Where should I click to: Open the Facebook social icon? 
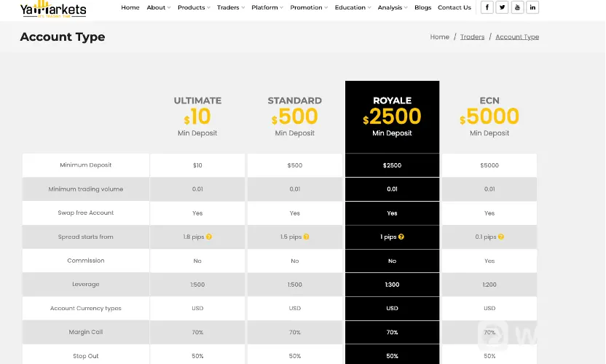(487, 7)
